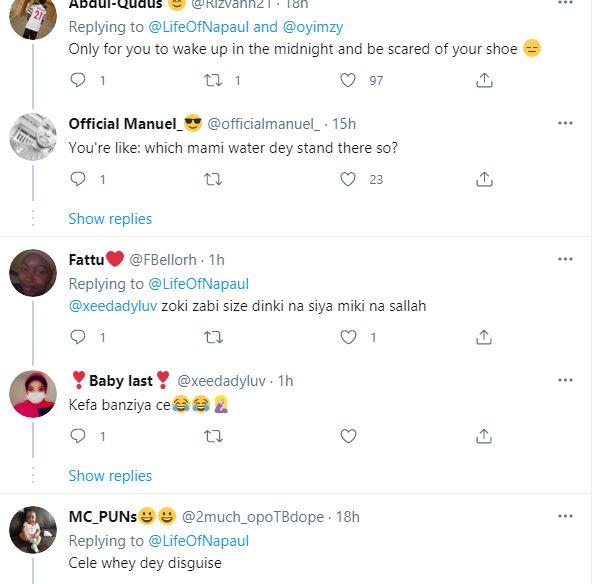Open the three-dot menu on Fattu's tweet
Image resolution: width=594 pixels, height=584 pixels.
(x=565, y=259)
